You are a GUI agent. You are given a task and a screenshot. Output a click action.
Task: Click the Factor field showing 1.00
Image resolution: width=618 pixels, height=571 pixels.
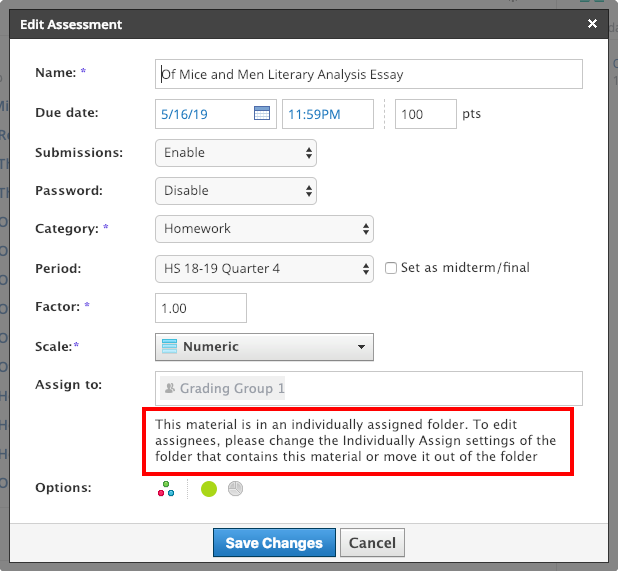coord(201,308)
